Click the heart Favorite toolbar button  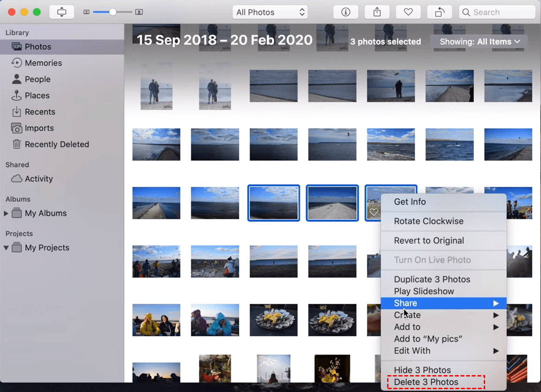tap(408, 12)
